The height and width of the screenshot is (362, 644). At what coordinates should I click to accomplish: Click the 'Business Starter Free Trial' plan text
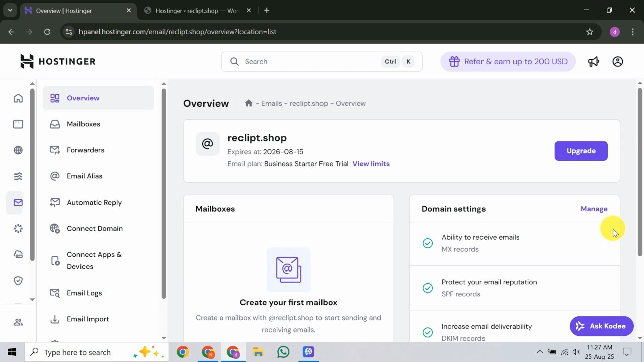pos(306,164)
